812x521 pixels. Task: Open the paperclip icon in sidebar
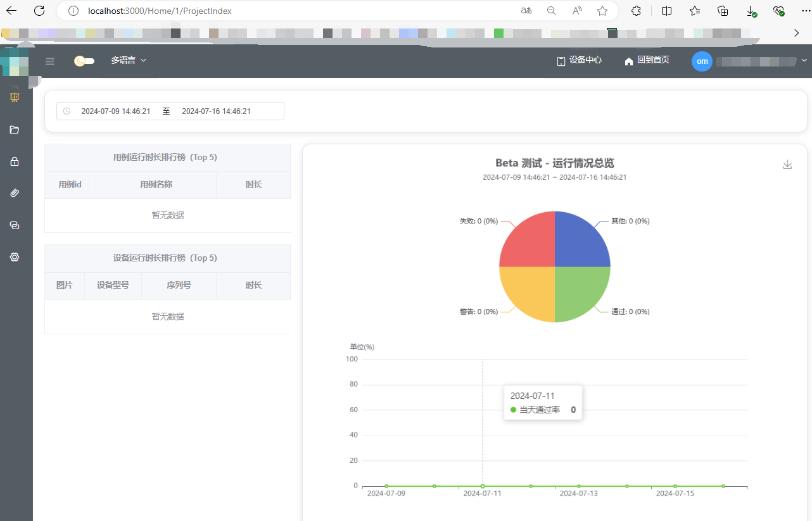pos(15,193)
